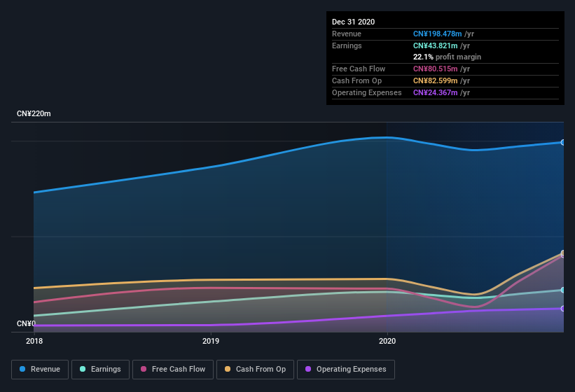Click cash from op value CN¥82.599m

(436, 80)
